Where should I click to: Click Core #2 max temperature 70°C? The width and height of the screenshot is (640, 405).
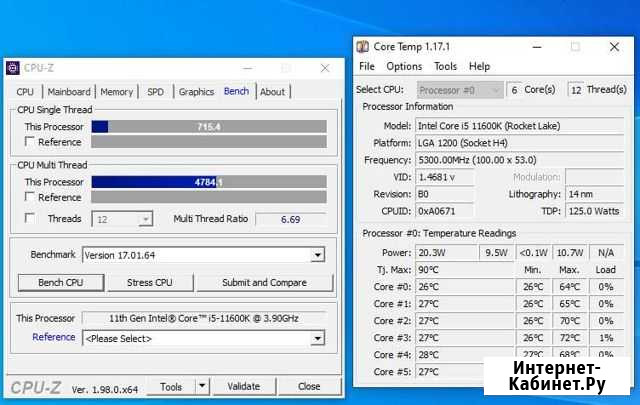point(570,321)
